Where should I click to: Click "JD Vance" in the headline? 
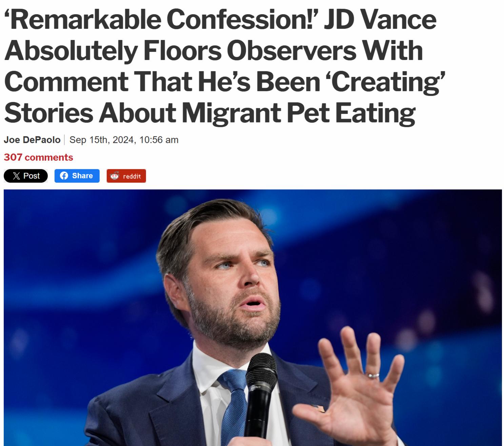380,20
